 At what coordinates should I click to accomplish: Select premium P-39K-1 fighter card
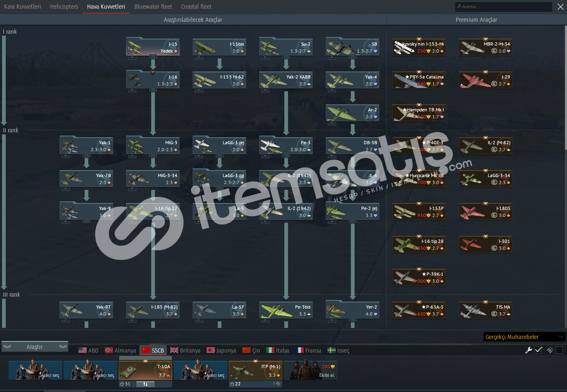pyautogui.click(x=419, y=278)
